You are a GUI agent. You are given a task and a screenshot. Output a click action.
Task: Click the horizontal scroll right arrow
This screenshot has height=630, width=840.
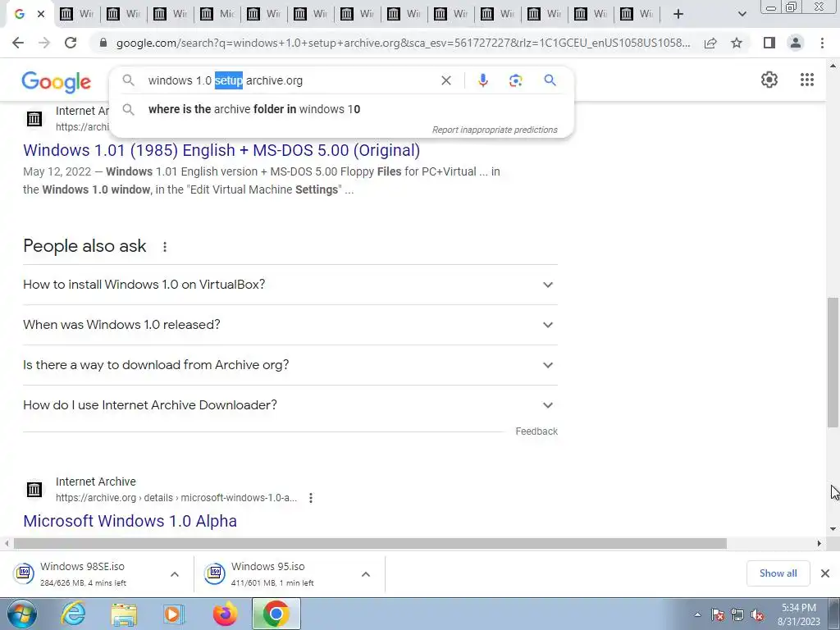(x=819, y=543)
